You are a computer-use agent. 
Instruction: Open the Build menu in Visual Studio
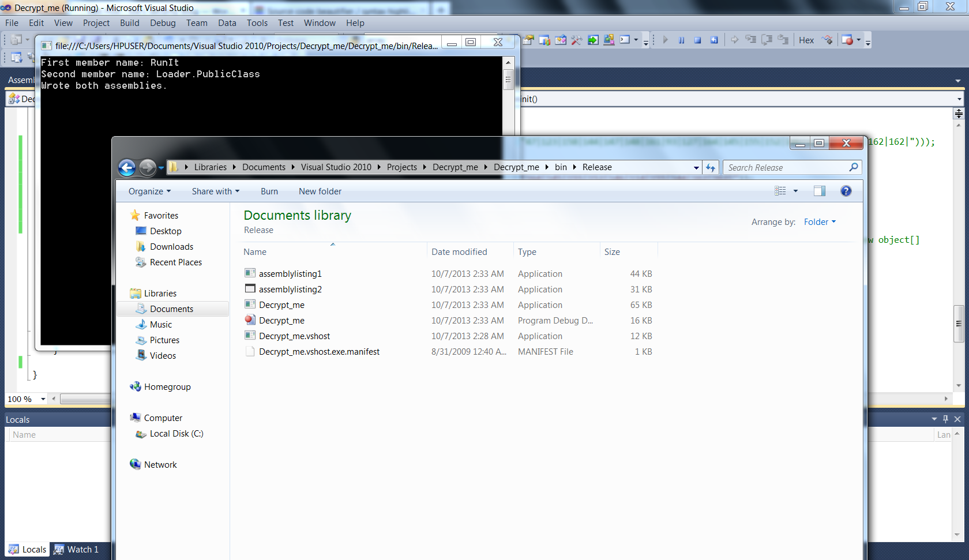[x=130, y=23]
